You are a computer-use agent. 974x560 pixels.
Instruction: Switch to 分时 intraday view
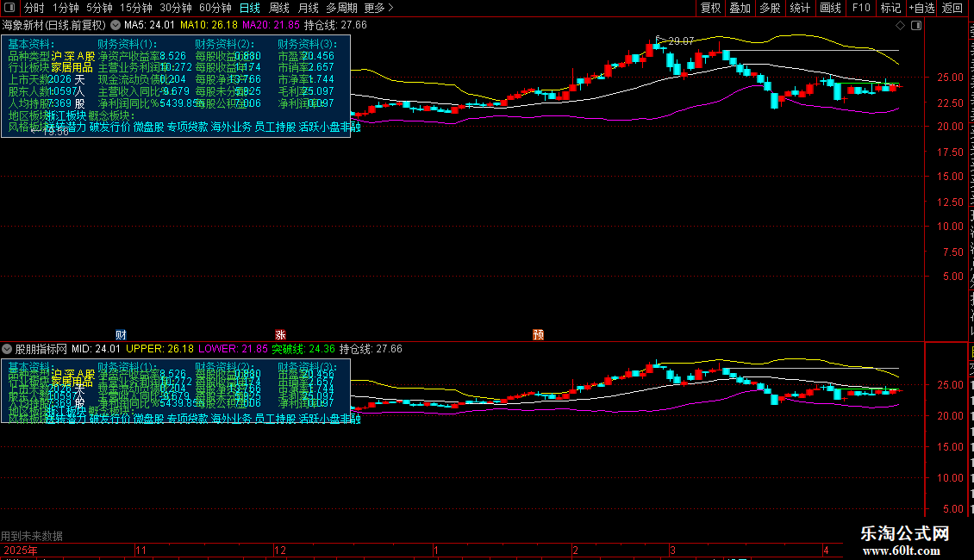pos(34,8)
